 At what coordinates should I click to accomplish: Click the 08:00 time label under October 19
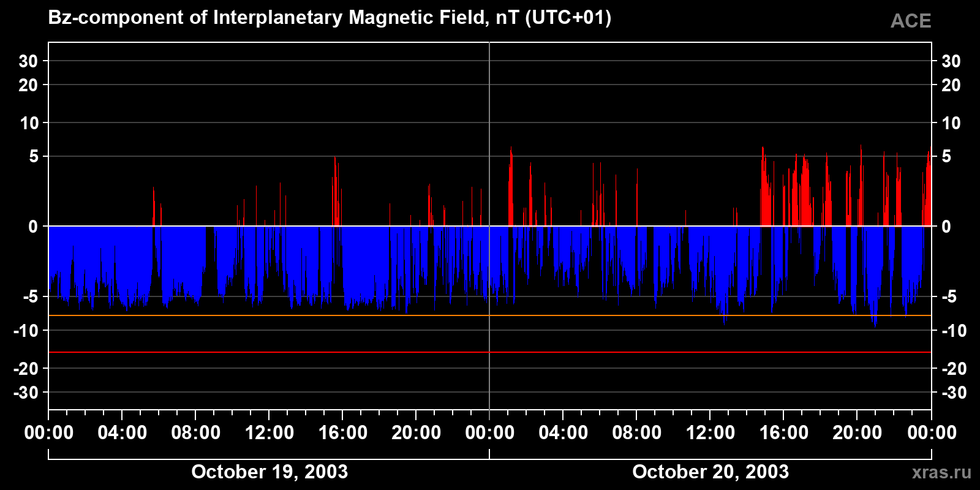[196, 432]
